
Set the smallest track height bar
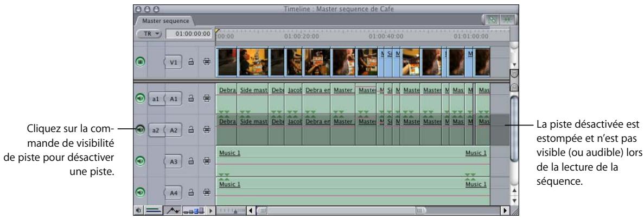pos(186,212)
